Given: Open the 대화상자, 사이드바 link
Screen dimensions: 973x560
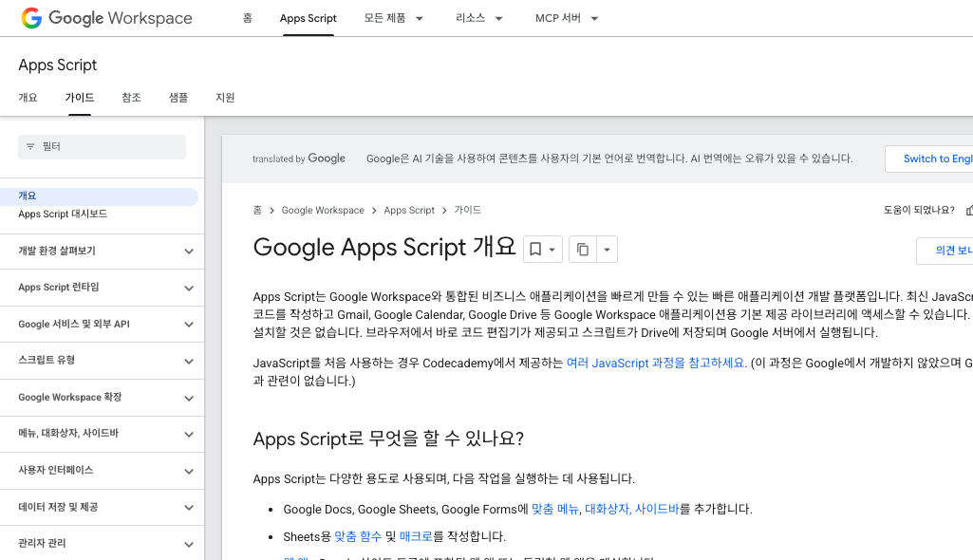Looking at the screenshot, I should (x=632, y=509).
